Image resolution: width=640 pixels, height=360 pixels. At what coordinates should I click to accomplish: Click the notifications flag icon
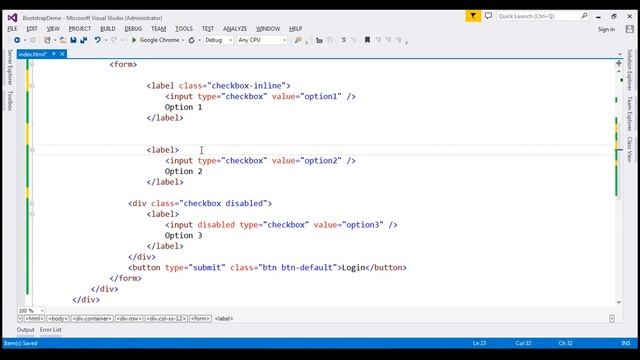[x=473, y=16]
